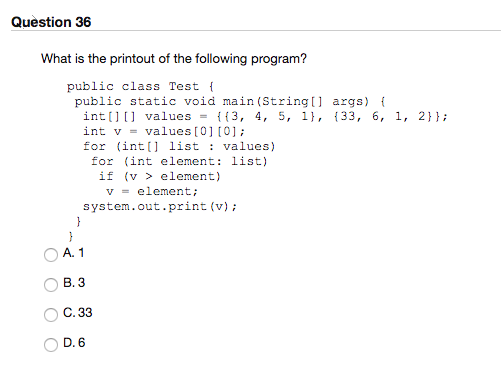The image size is (501, 380).
Task: Click the '{33, 6, 1, 2}' array literal
Action: [x=383, y=117]
